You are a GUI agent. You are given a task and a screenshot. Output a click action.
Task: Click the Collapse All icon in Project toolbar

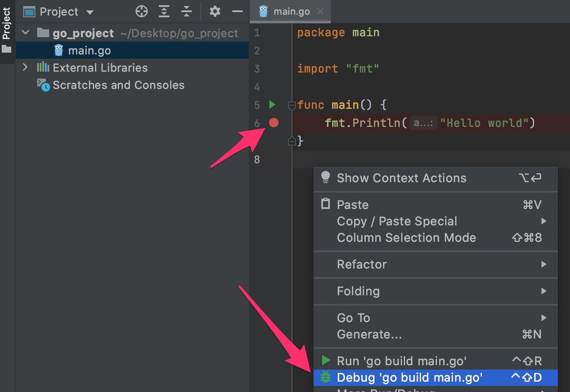coord(187,11)
